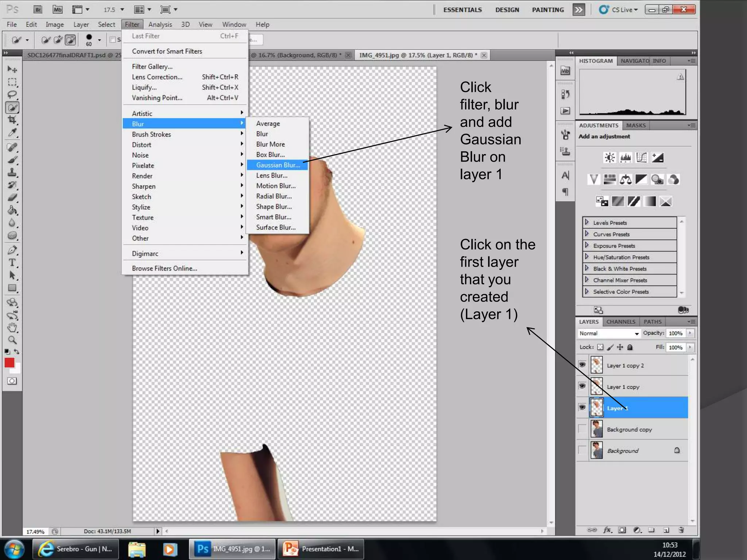Switch to the Channels tab
The width and height of the screenshot is (747, 560).
pyautogui.click(x=621, y=322)
